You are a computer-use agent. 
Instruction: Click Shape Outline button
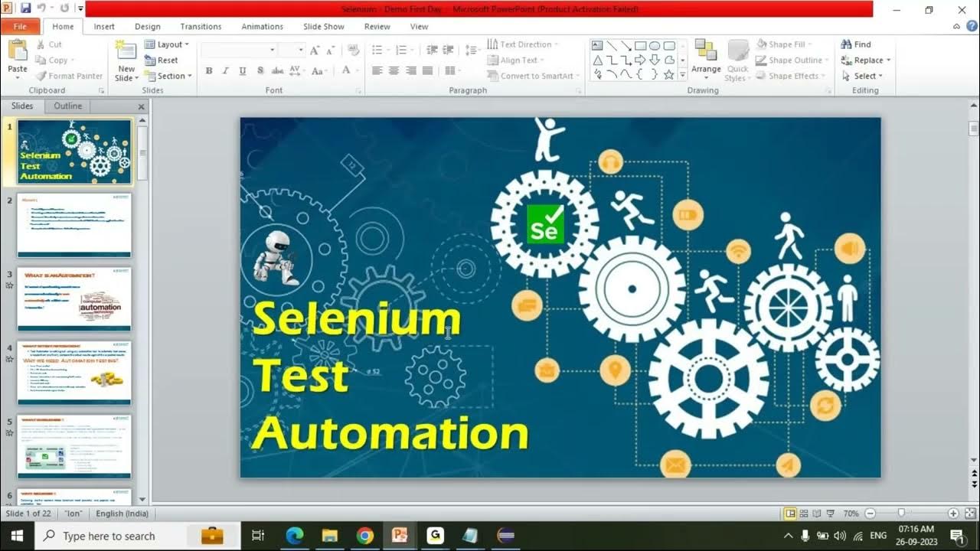792,60
